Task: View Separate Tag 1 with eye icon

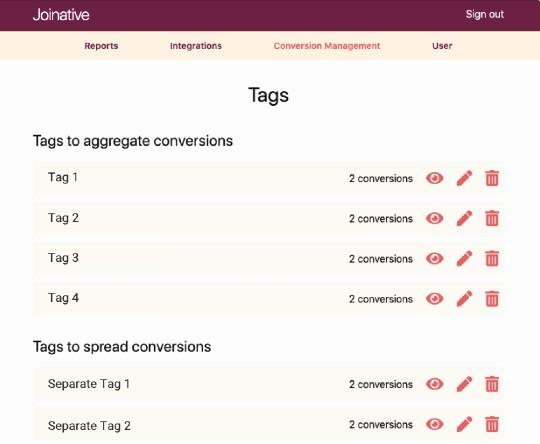Action: tap(435, 384)
